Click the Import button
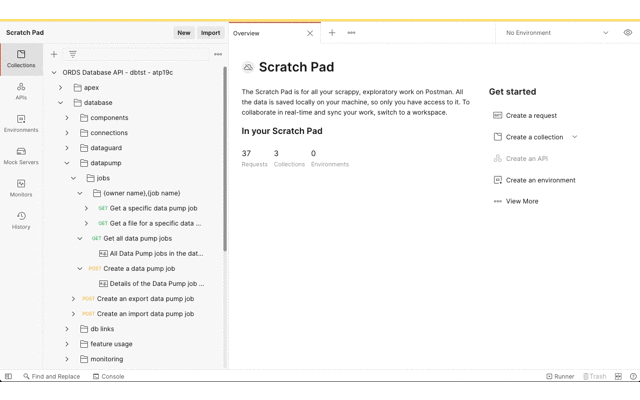 pyautogui.click(x=210, y=33)
